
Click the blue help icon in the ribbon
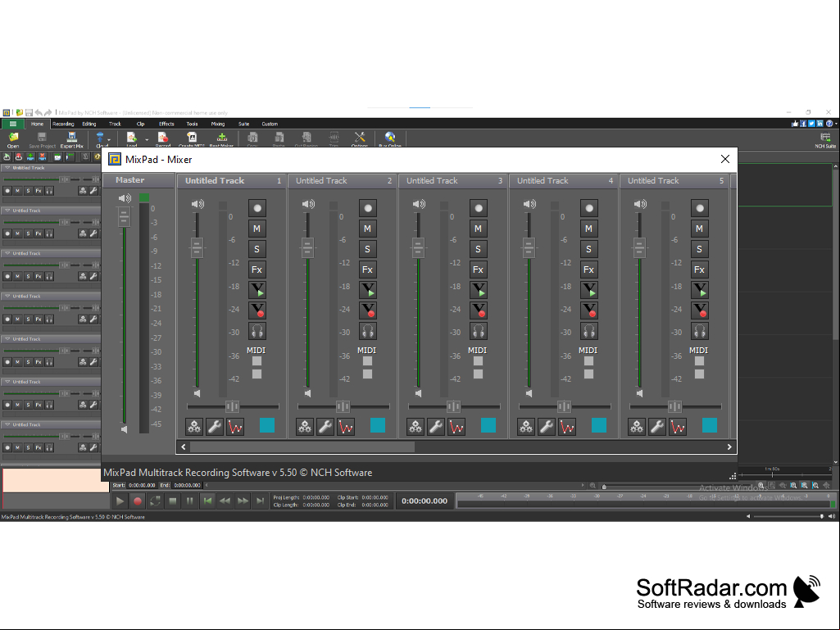point(829,124)
